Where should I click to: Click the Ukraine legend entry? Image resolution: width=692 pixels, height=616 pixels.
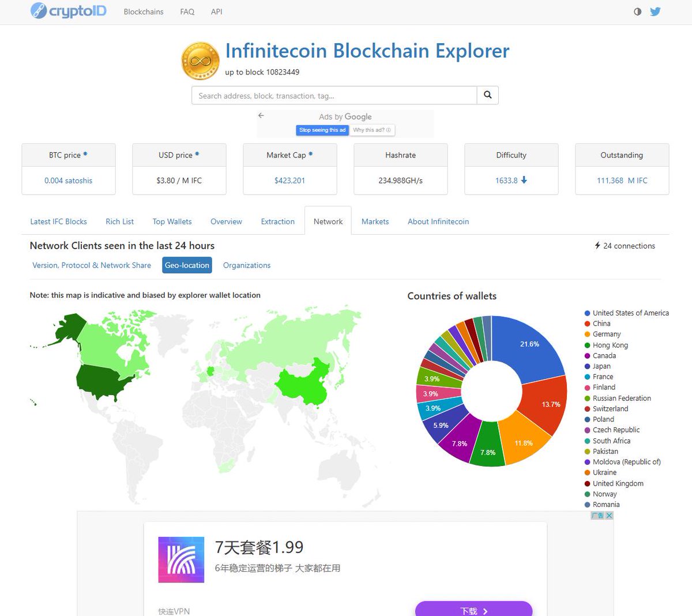click(x=600, y=472)
